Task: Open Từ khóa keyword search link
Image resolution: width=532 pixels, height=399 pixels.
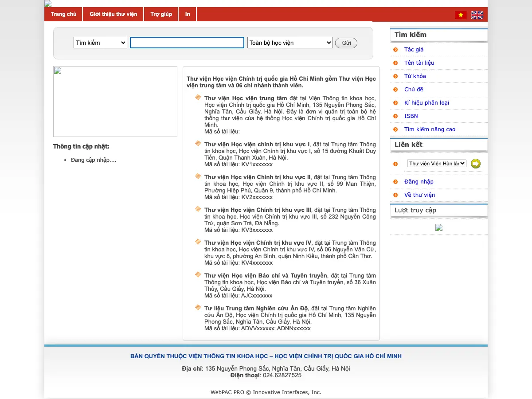Action: [415, 76]
